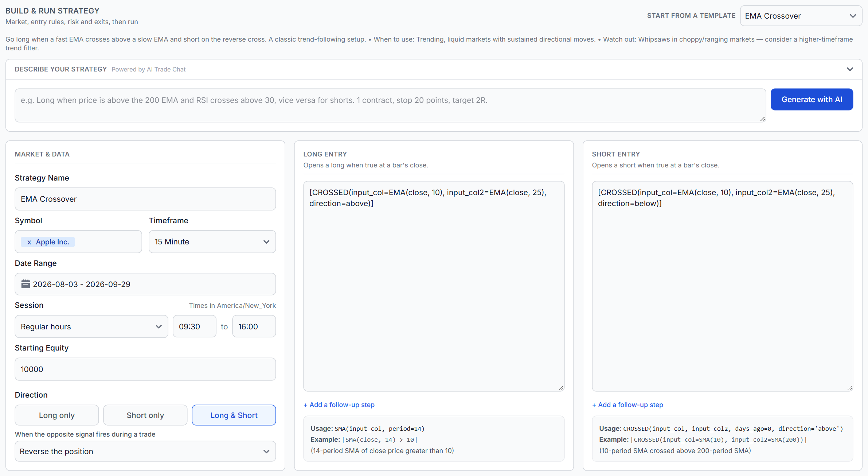
Task: Open the Reverse the position dropdown
Action: tap(145, 451)
